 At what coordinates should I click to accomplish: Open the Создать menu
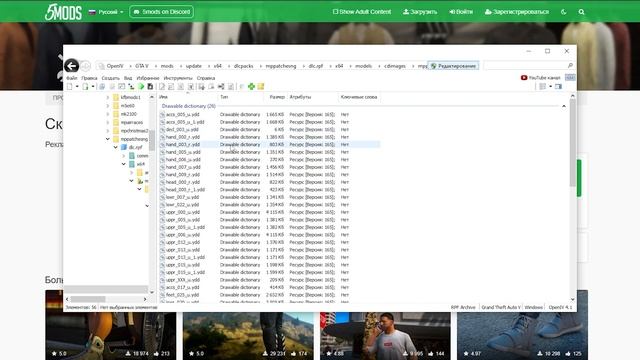click(x=111, y=78)
